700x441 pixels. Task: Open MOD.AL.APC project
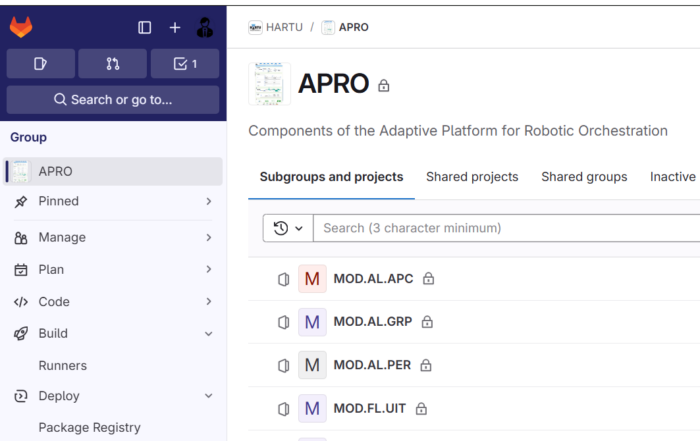point(373,279)
